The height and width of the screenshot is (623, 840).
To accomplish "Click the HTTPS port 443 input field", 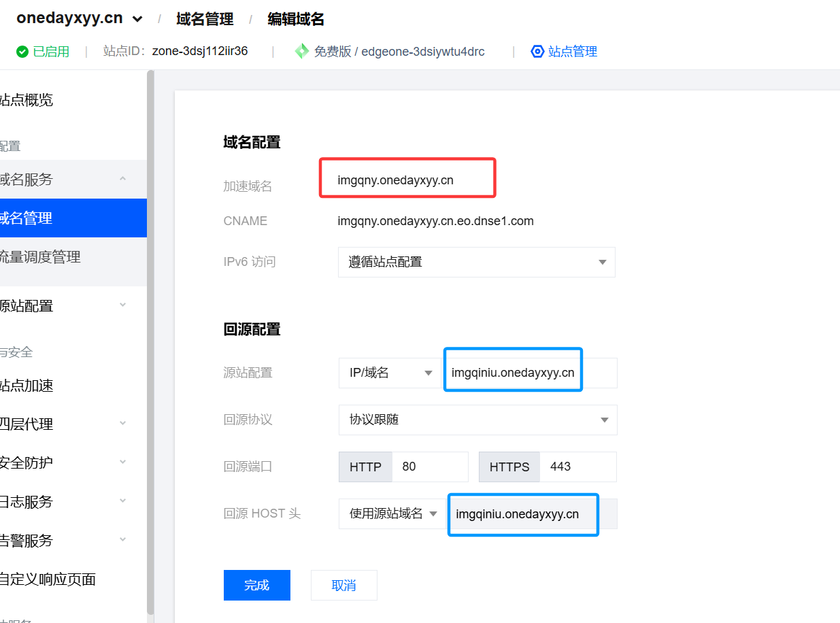I will coord(577,467).
